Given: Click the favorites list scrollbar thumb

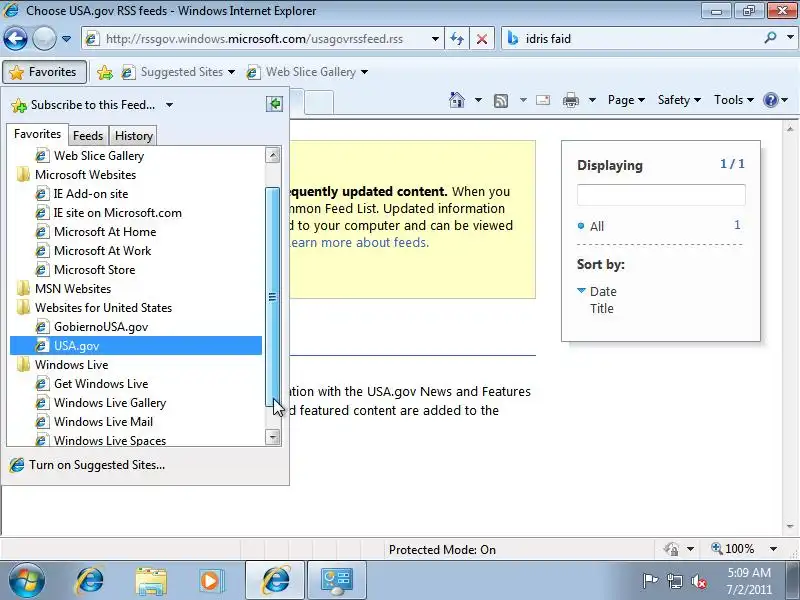Looking at the screenshot, I should 273,297.
